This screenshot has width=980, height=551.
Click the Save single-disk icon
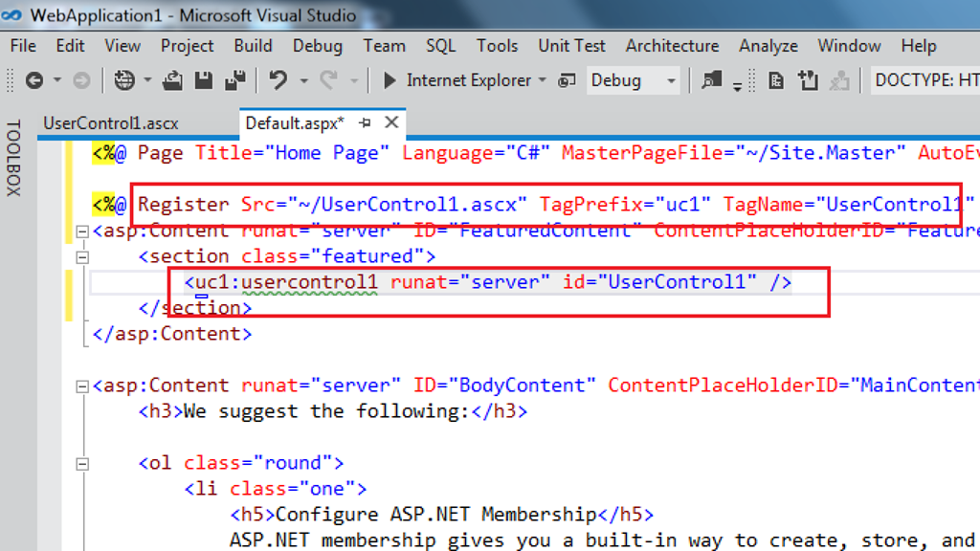204,80
